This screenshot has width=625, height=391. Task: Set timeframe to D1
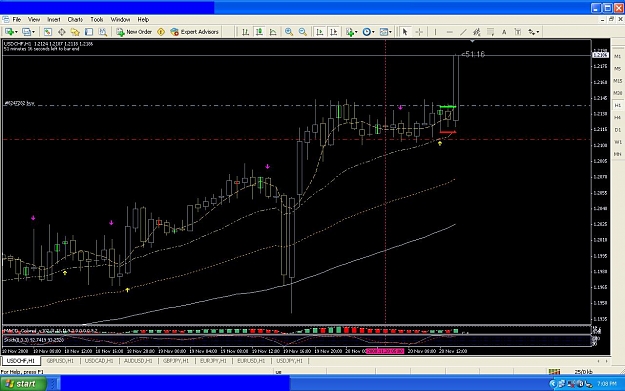coord(617,130)
